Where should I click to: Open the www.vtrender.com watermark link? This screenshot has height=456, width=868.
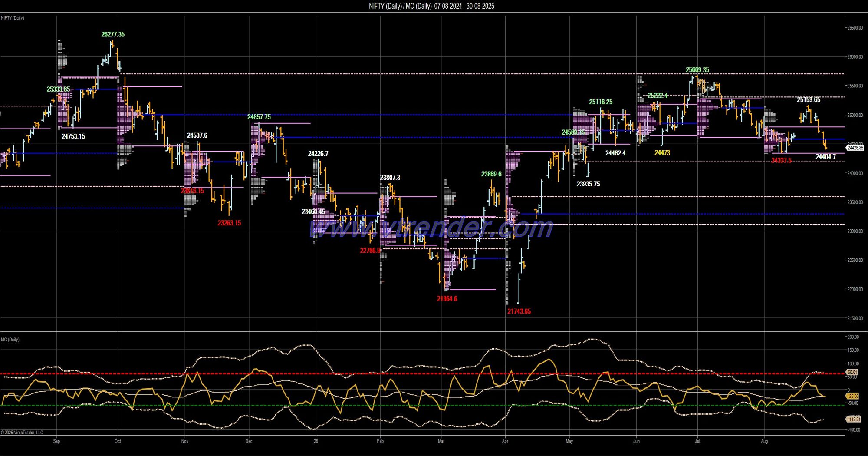coord(431,228)
